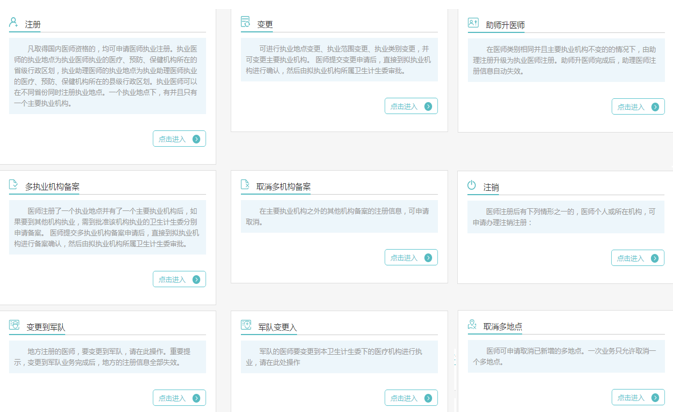
Task: Click the 军队变更入 heading
Action: click(x=277, y=327)
